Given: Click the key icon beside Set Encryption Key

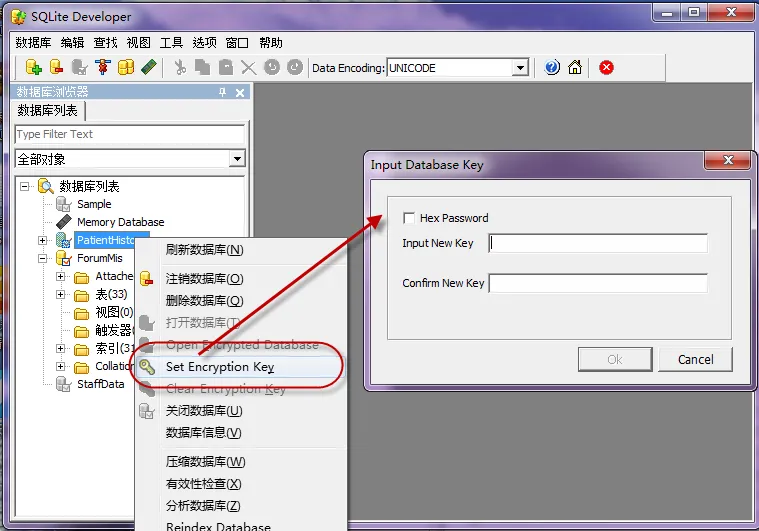Looking at the screenshot, I should (x=147, y=367).
